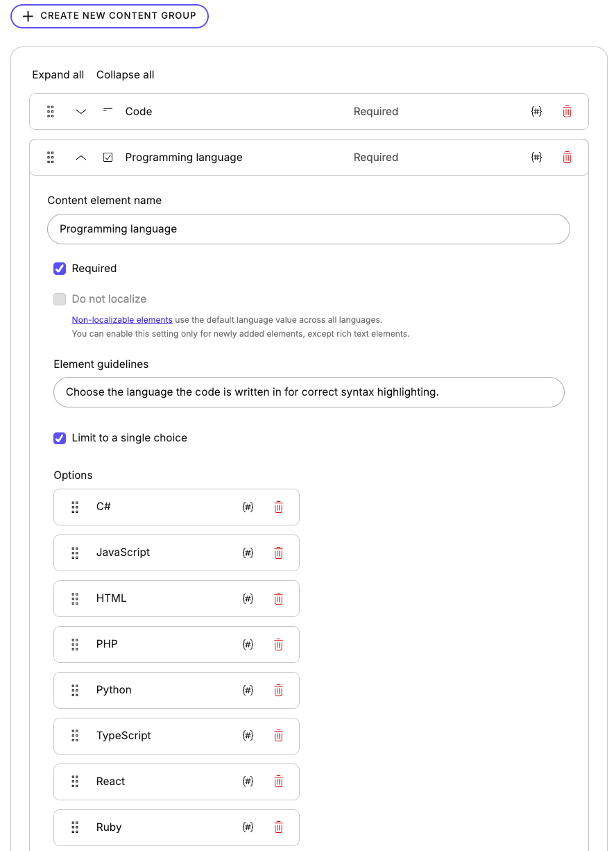Uncheck the Required checkbox
The width and height of the screenshot is (616, 851).
(60, 269)
